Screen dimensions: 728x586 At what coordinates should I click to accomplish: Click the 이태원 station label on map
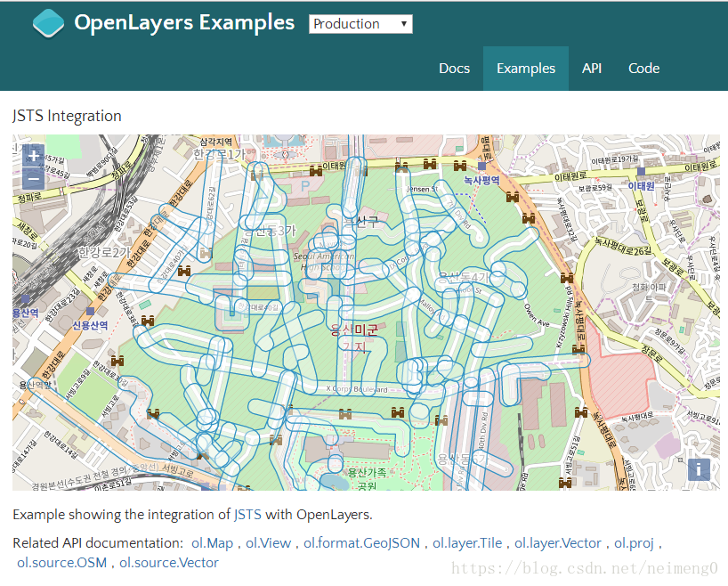641,186
